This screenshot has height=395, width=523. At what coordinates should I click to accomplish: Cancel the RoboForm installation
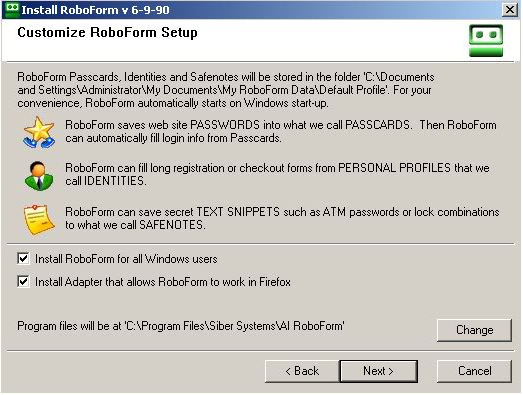pyautogui.click(x=474, y=371)
